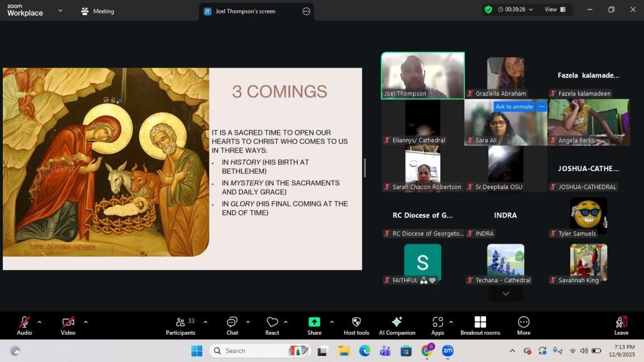Open the Meeting tab

click(x=98, y=11)
